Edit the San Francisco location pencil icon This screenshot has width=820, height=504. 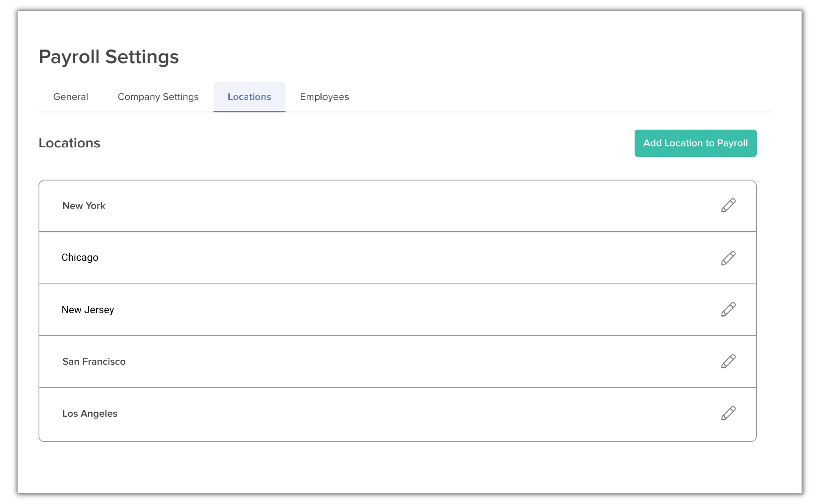pyautogui.click(x=728, y=361)
